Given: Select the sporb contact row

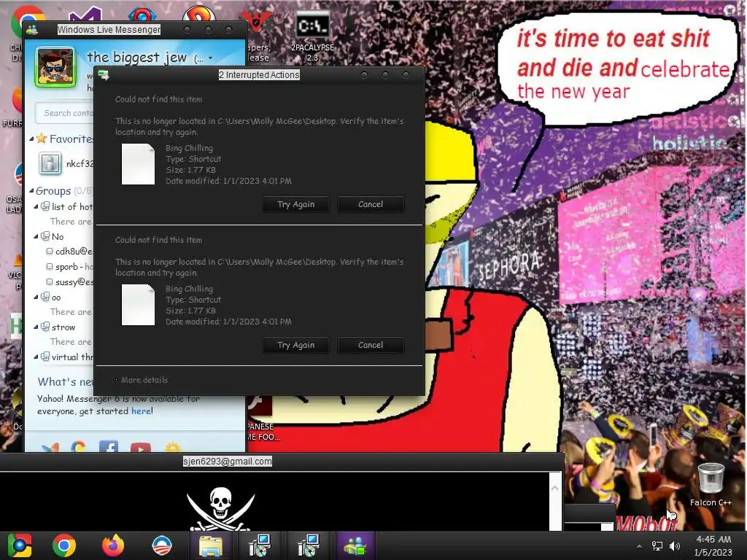Looking at the screenshot, I should 69,267.
